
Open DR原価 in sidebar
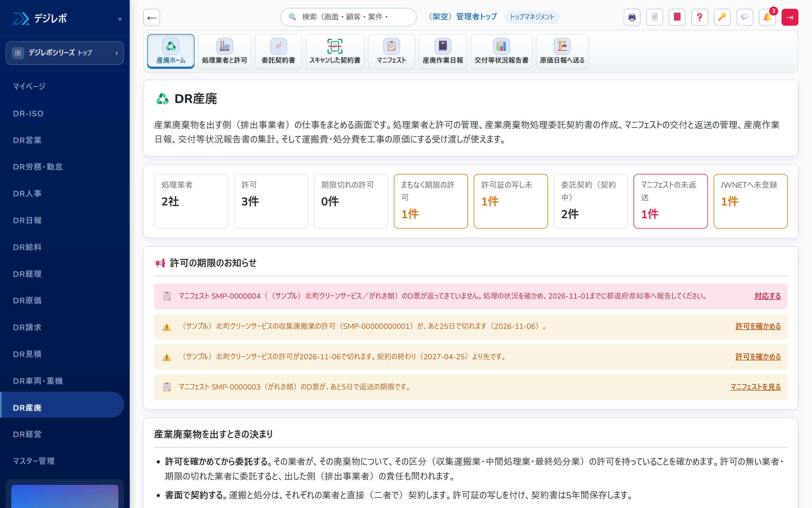(62, 301)
